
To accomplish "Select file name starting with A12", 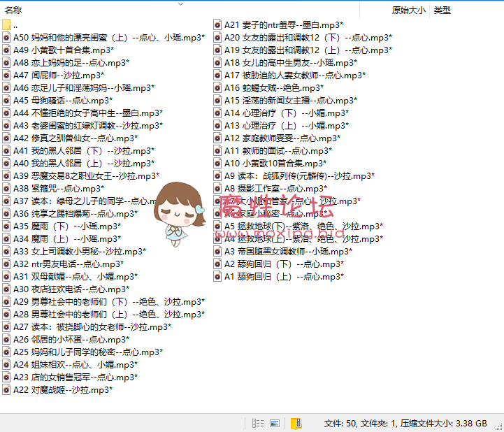I will pyautogui.click(x=282, y=138).
